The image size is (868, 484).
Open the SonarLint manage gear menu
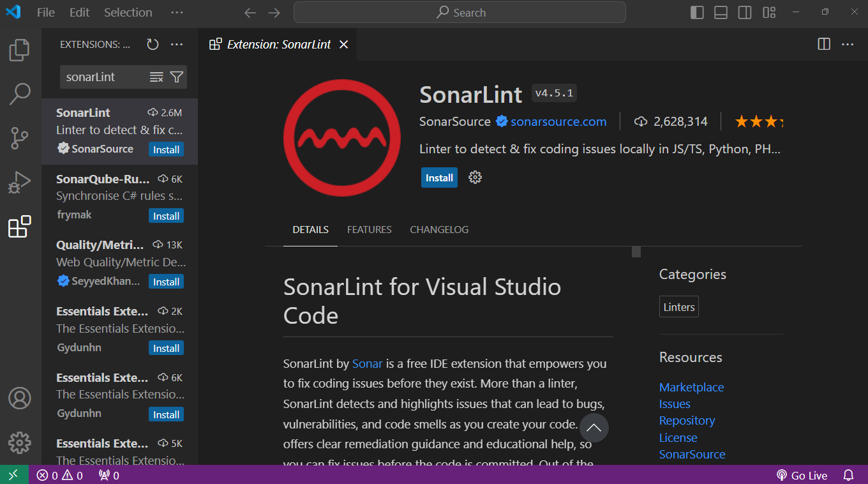pyautogui.click(x=475, y=177)
